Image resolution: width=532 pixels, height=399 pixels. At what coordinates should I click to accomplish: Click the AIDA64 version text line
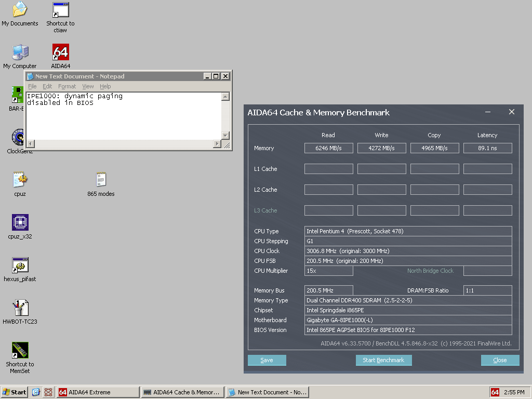tap(416, 343)
